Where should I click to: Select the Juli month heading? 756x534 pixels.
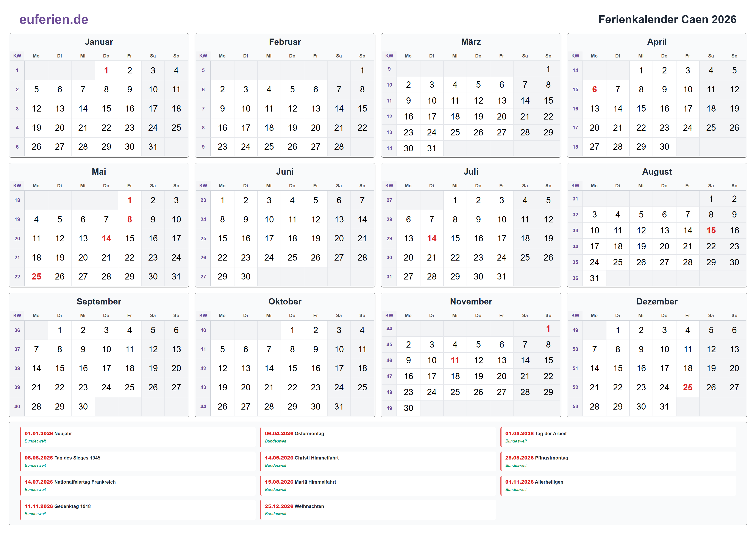tap(471, 172)
